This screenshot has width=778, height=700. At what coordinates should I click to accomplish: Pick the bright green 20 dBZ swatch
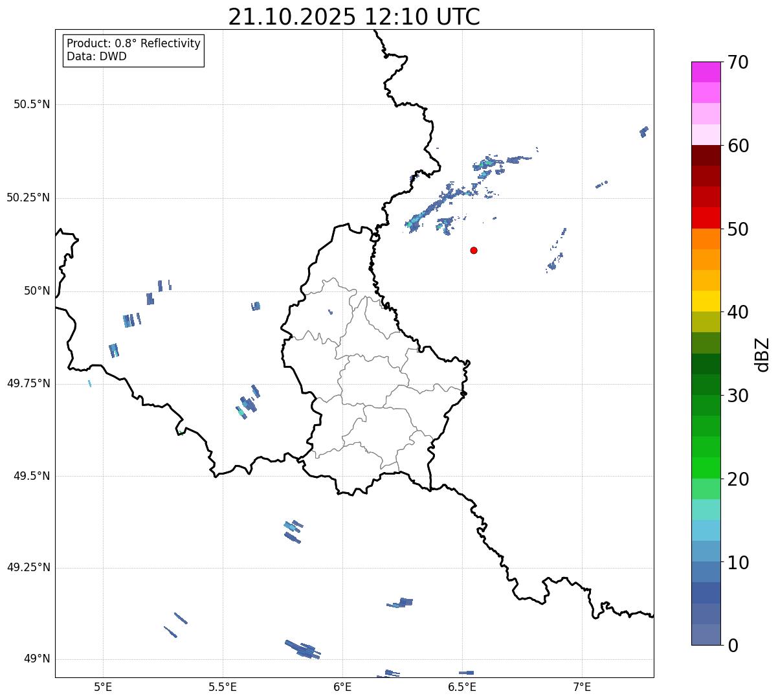pyautogui.click(x=706, y=468)
